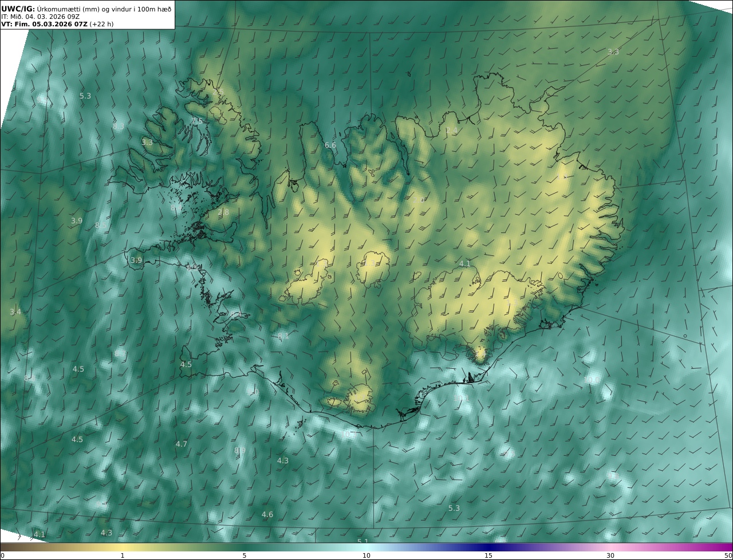This screenshot has width=733, height=560.
Task: Click the 3.4 value on the map
Action: 15,311
